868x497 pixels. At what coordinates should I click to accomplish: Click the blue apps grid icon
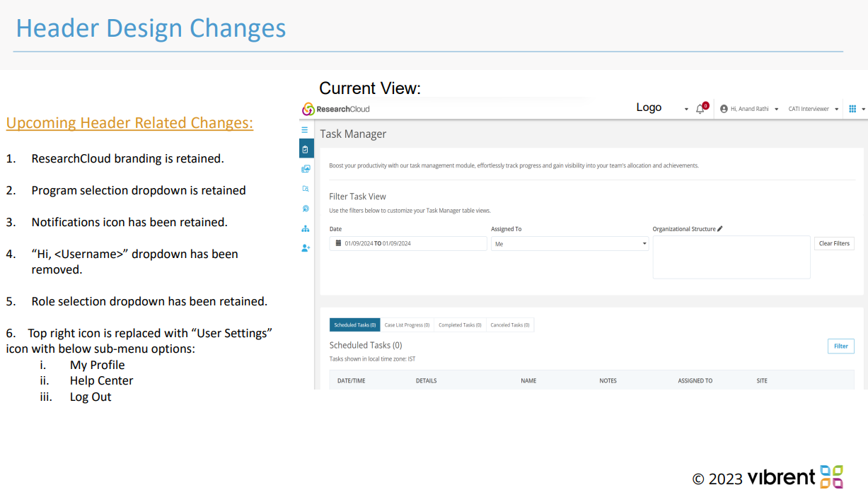[852, 109]
